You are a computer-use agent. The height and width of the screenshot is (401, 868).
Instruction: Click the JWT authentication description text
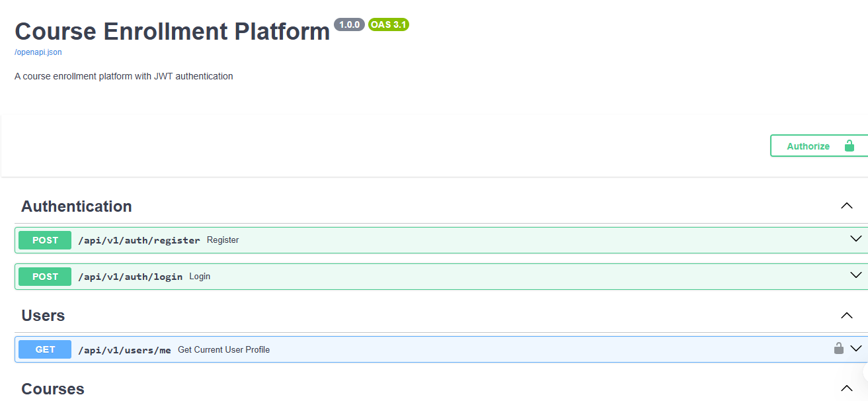pos(123,76)
